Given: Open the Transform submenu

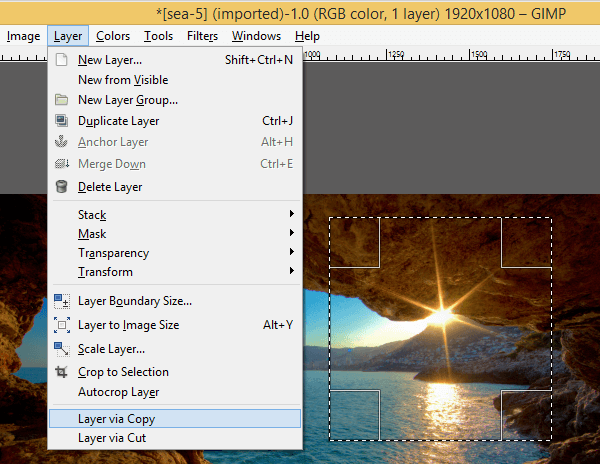Looking at the screenshot, I should point(175,272).
